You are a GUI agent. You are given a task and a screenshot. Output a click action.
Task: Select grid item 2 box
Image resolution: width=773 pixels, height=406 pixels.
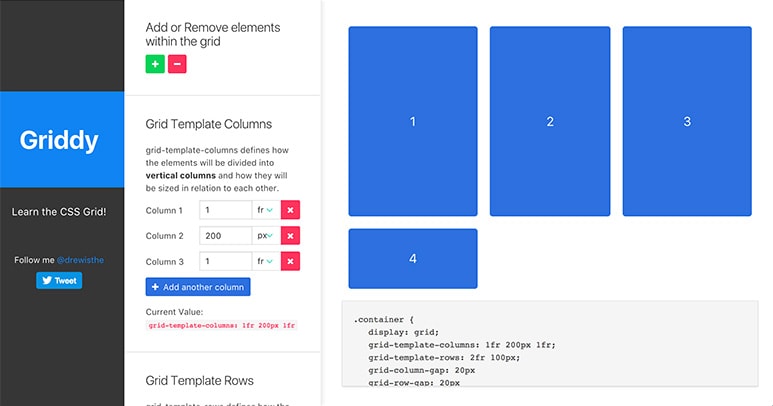tap(549, 121)
